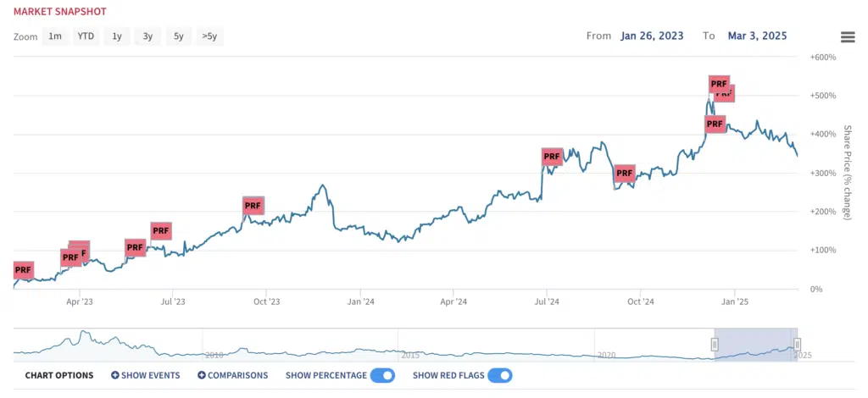Click the plus icon beside Show Events
This screenshot has width=868, height=398.
click(115, 375)
